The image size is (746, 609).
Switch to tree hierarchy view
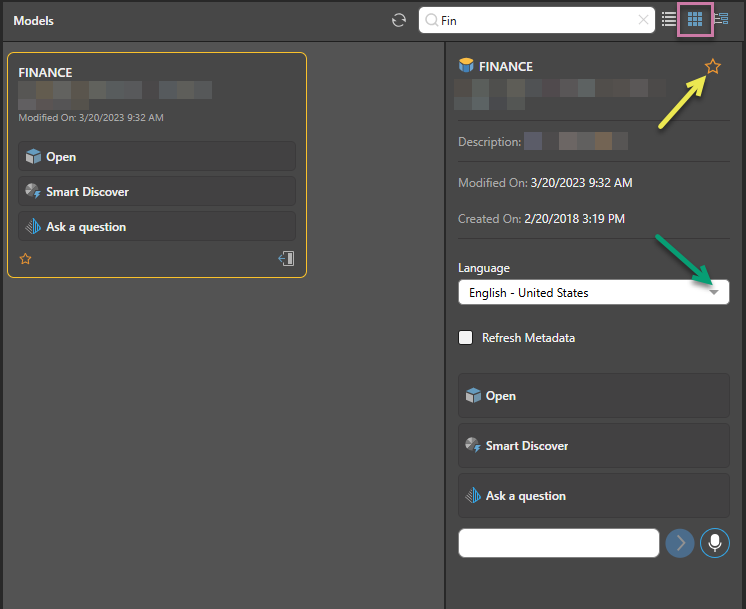point(721,19)
